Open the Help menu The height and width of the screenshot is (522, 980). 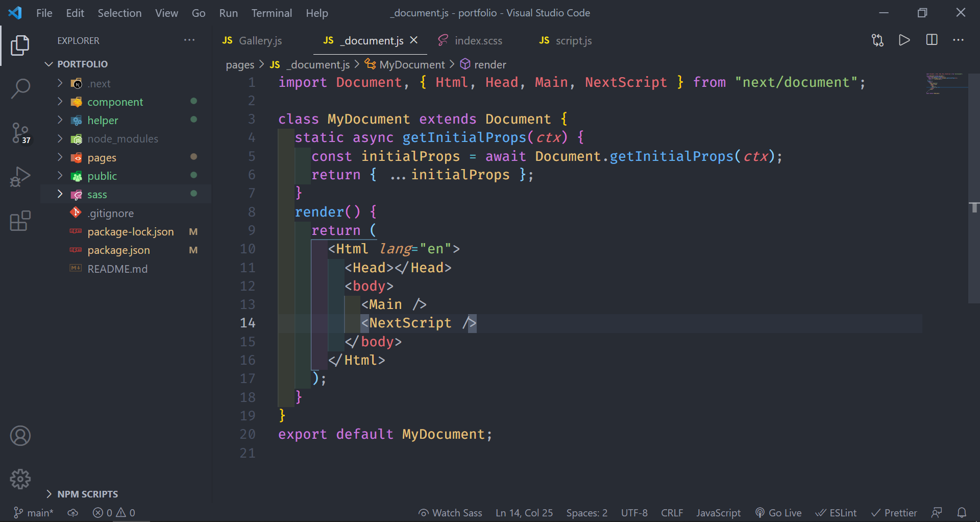tap(317, 13)
